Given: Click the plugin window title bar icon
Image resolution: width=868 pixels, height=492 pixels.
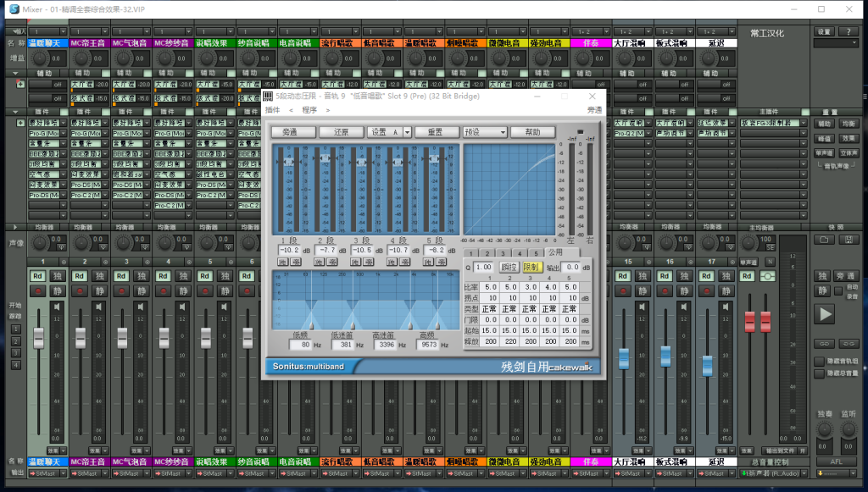Looking at the screenshot, I should click(x=268, y=97).
